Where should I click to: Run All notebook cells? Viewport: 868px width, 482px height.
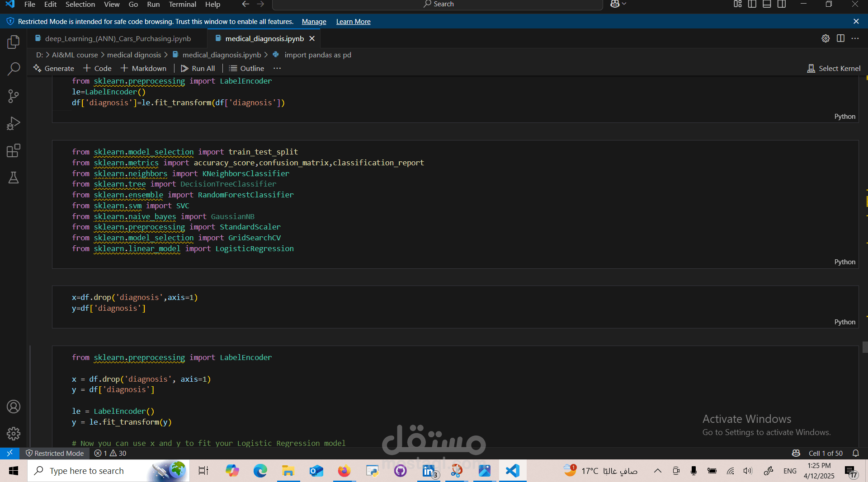click(198, 68)
